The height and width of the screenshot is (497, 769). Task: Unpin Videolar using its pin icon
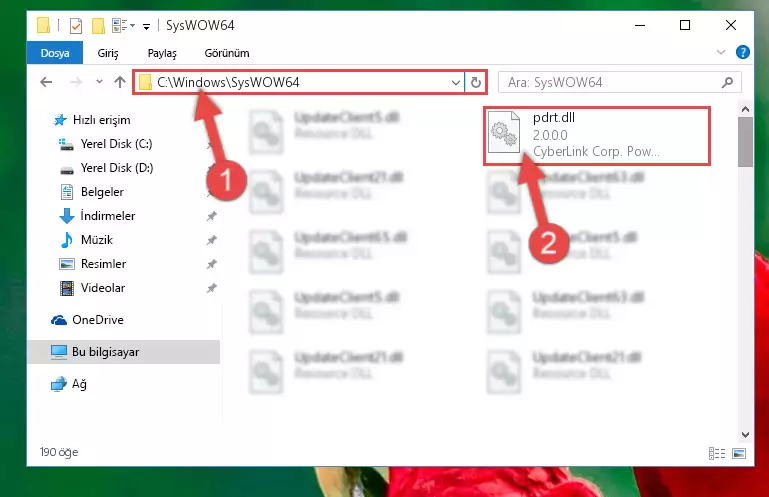coord(211,288)
